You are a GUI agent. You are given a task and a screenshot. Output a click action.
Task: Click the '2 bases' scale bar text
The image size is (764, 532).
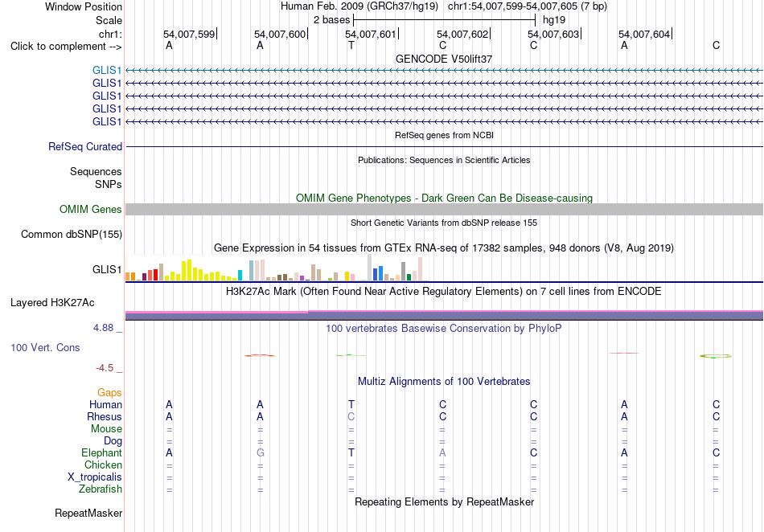point(331,20)
